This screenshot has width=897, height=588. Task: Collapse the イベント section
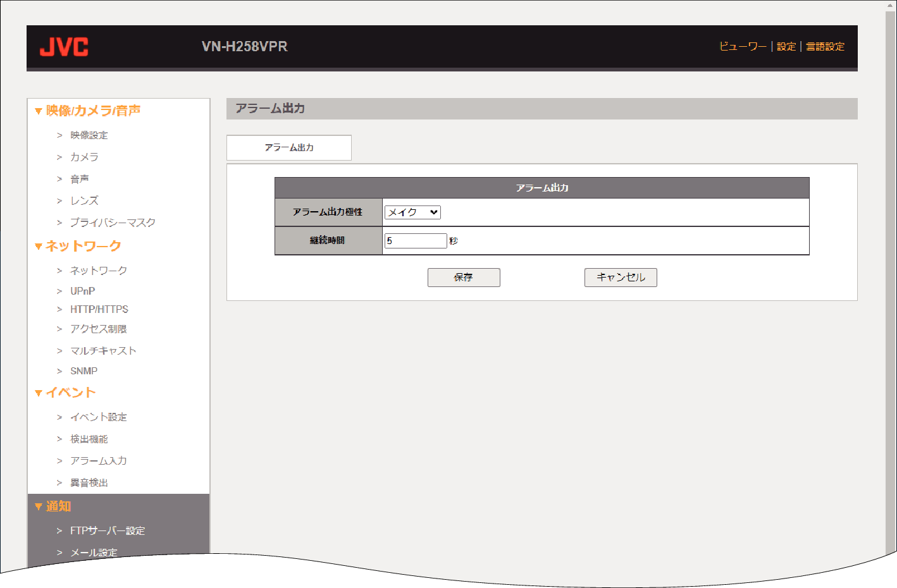tap(65, 393)
